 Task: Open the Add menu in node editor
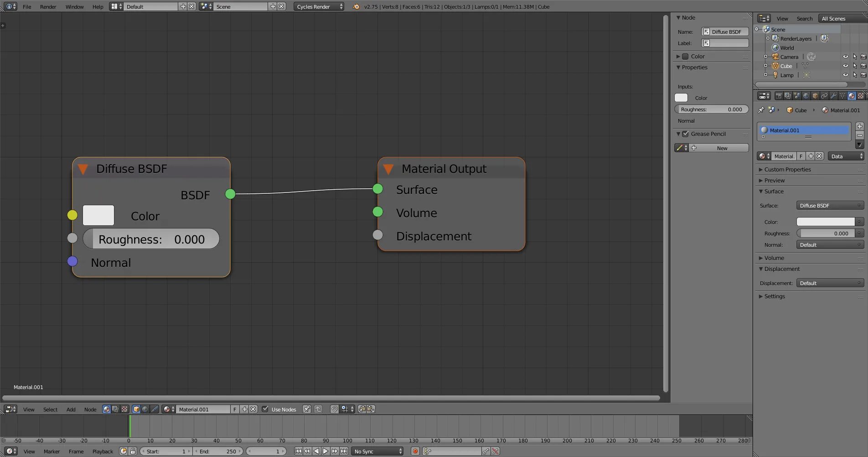[71, 409]
